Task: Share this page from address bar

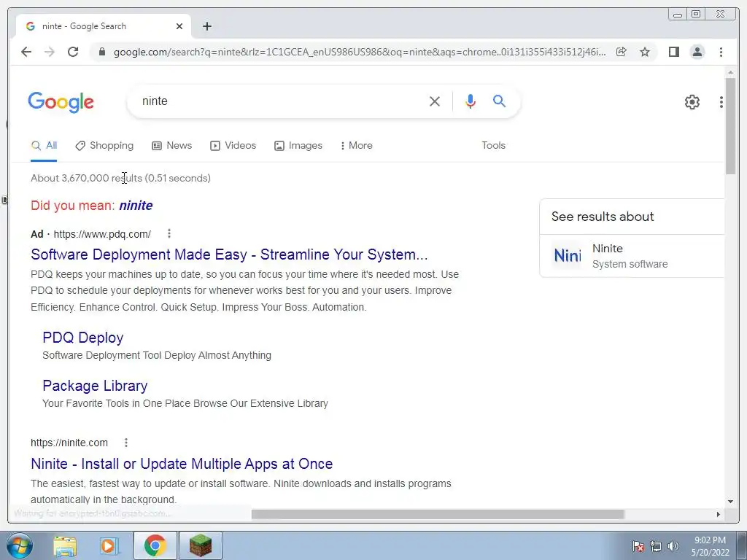Action: [x=622, y=52]
